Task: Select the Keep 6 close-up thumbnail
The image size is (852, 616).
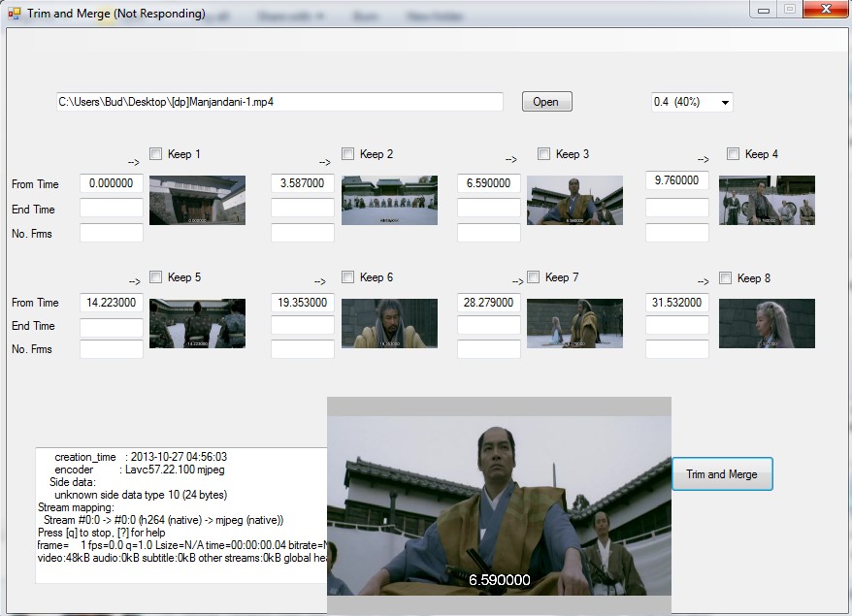Action: click(x=389, y=323)
